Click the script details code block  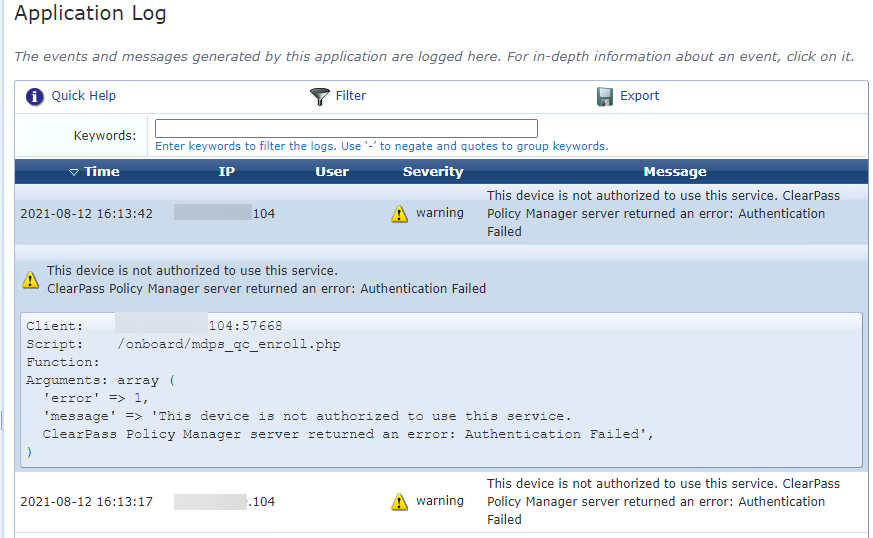click(440, 389)
